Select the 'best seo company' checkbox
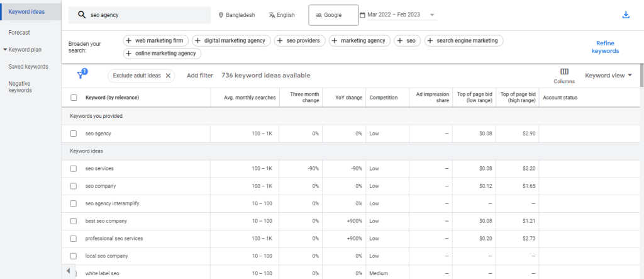644x279 pixels. click(74, 221)
